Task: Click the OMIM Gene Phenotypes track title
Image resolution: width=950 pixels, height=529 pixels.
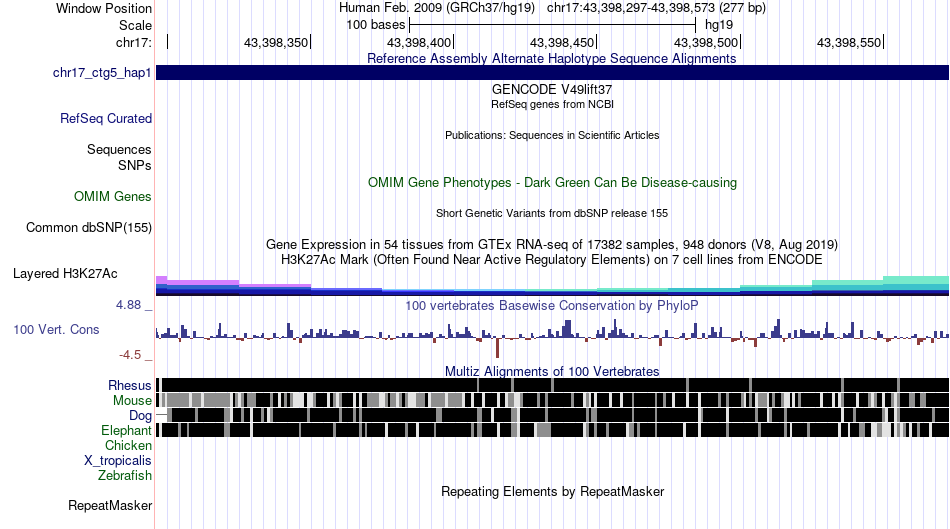Action: [553, 182]
